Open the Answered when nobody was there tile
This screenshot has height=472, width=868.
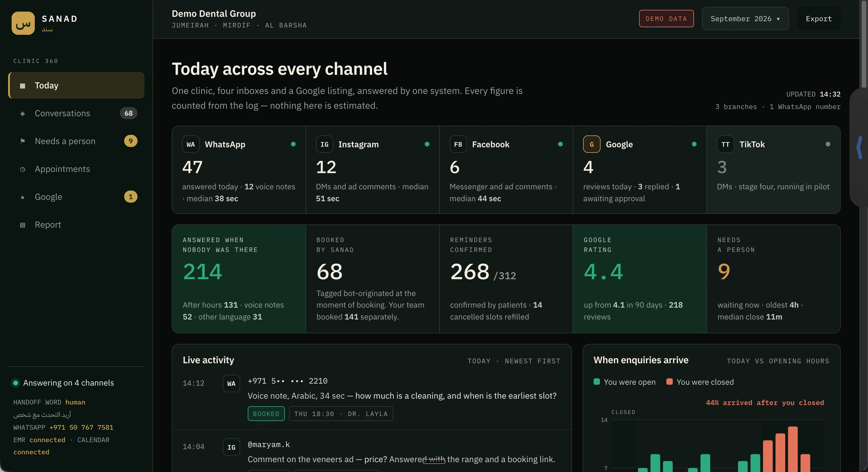(239, 279)
